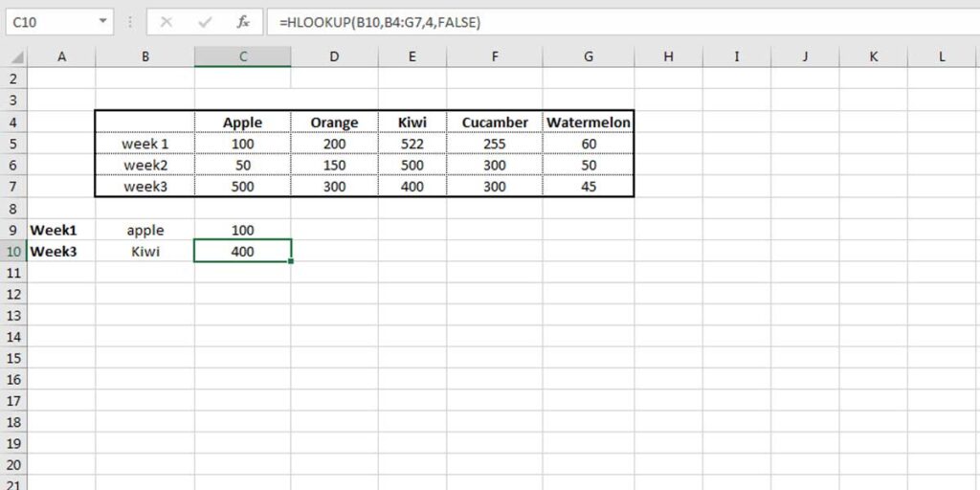
Task: Select column L header
Action: 942,56
